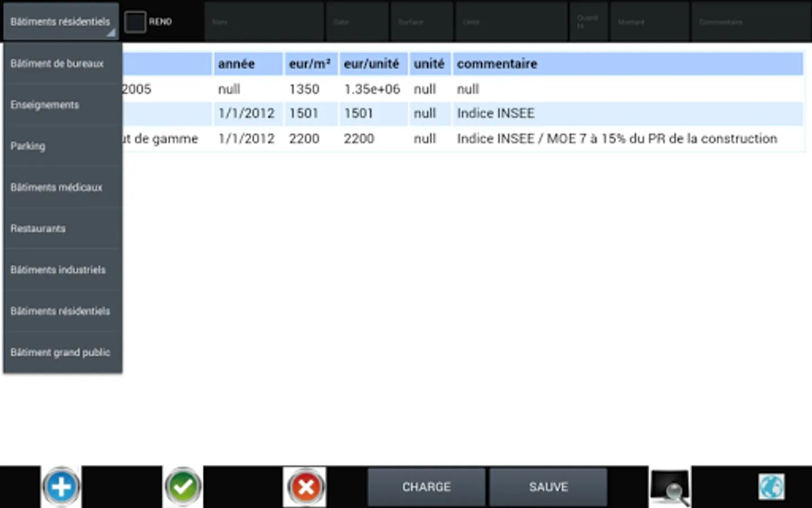The width and height of the screenshot is (812, 508).
Task: Collapse the Bâtiments résidentiels spinner at top
Action: coord(61,21)
